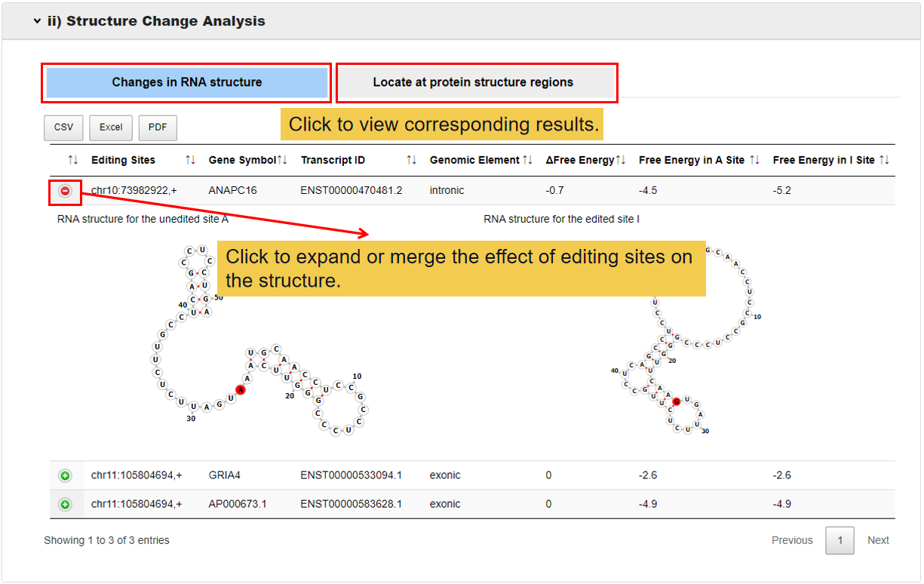Image resolution: width=924 pixels, height=584 pixels.
Task: Export table as Excel
Action: 111,128
